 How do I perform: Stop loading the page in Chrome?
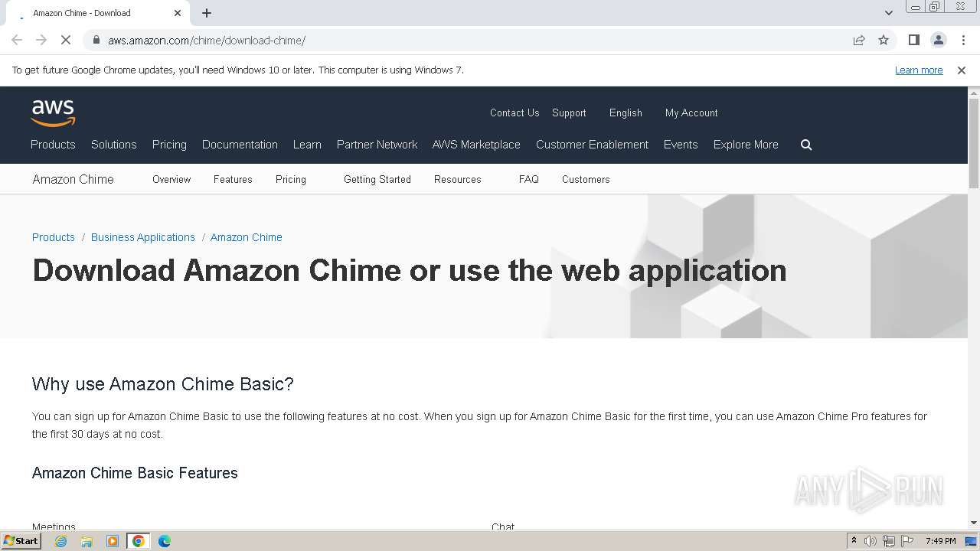click(x=66, y=40)
